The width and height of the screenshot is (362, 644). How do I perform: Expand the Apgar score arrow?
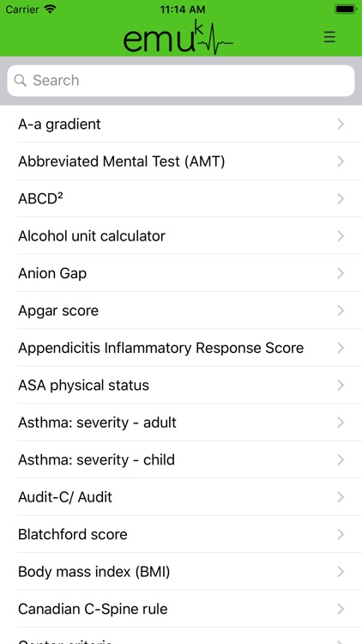click(341, 311)
